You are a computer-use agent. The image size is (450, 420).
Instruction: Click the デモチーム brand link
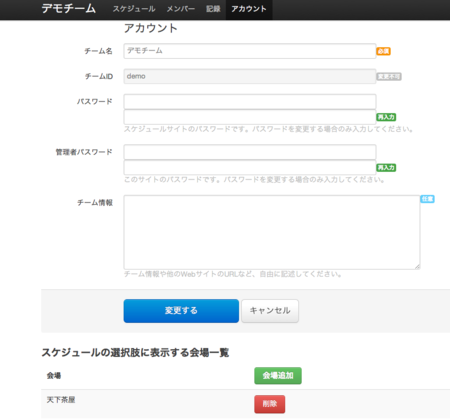(x=69, y=8)
